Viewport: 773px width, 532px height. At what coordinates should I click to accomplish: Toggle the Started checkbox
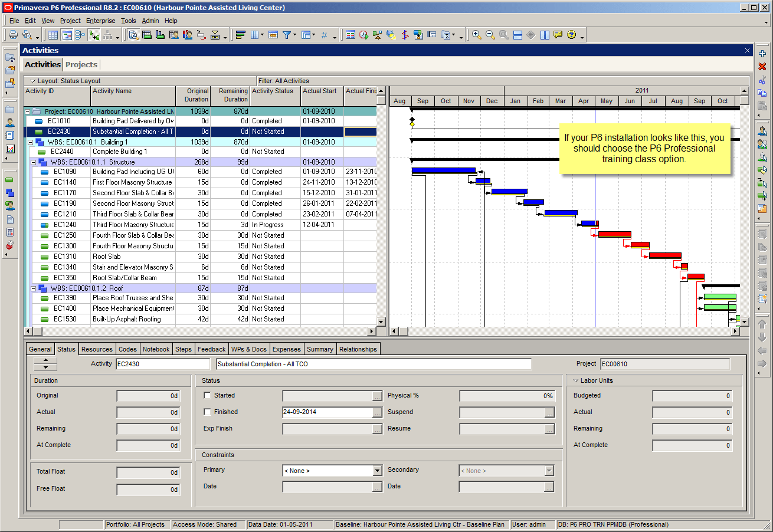click(207, 396)
